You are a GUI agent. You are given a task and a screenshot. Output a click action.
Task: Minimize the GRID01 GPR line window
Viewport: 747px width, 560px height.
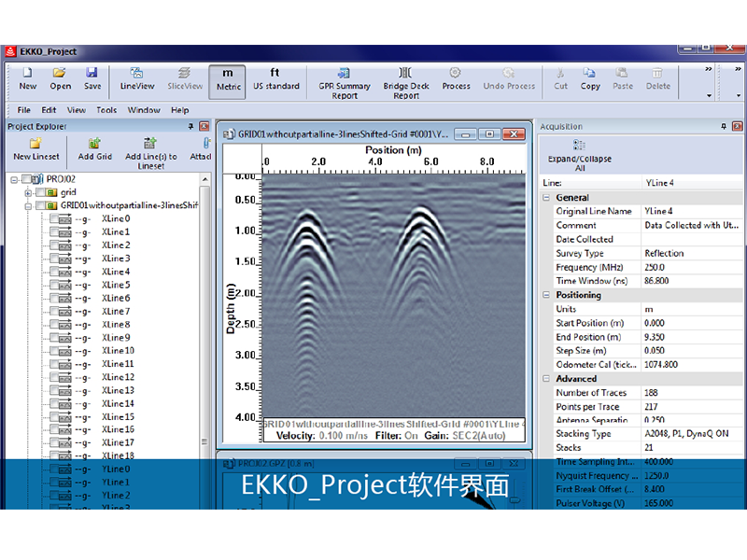click(x=465, y=134)
